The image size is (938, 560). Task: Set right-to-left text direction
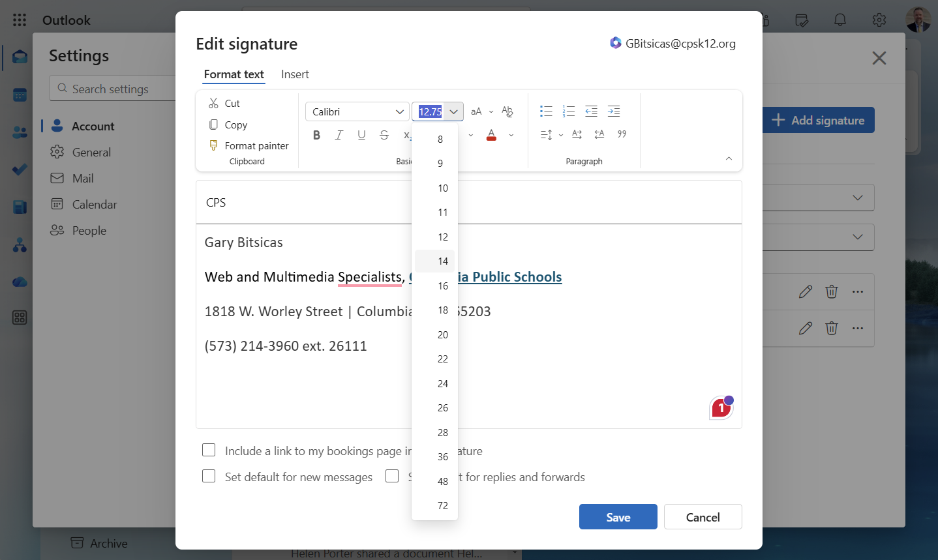click(599, 134)
